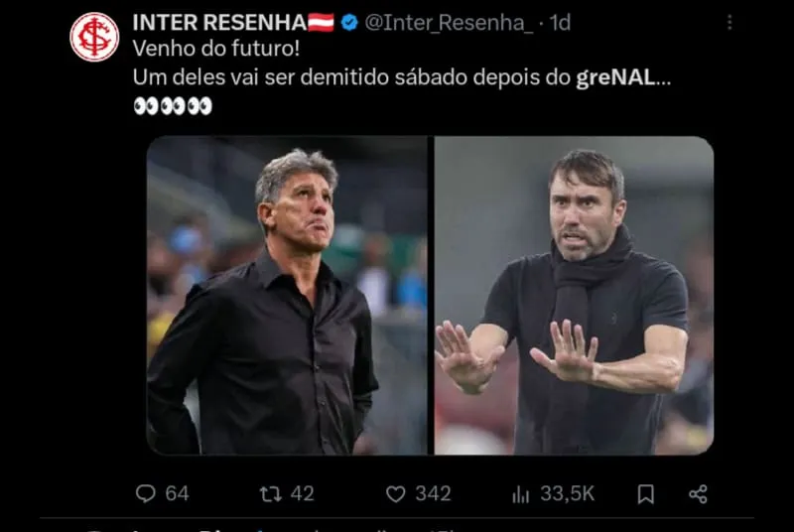Click the repost count 42
The height and width of the screenshot is (532, 794).
[x=302, y=493]
